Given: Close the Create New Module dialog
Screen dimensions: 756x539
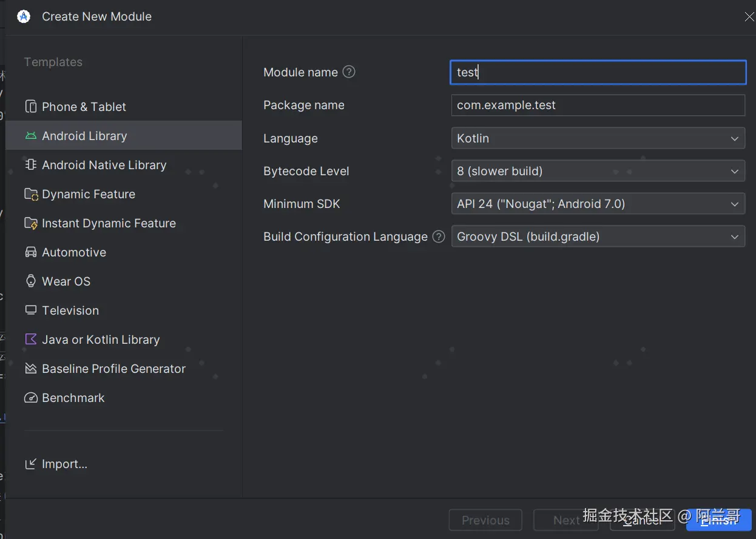Looking at the screenshot, I should (x=749, y=17).
